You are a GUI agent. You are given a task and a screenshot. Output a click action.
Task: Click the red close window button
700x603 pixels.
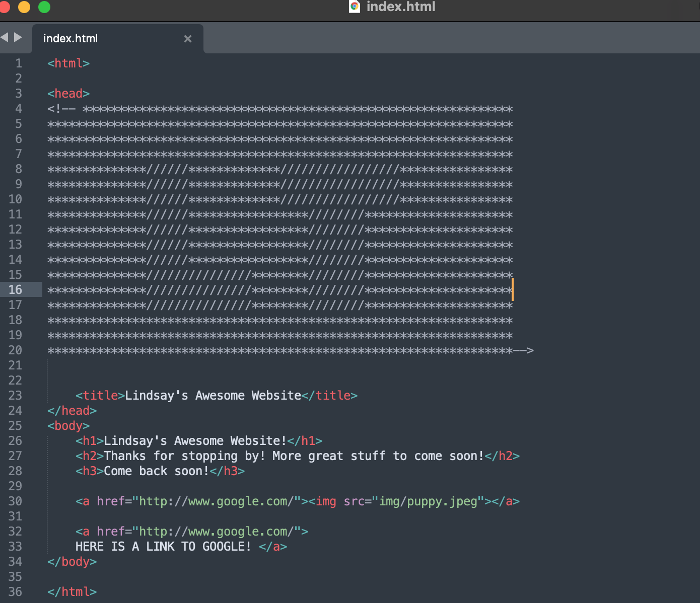tap(4, 7)
